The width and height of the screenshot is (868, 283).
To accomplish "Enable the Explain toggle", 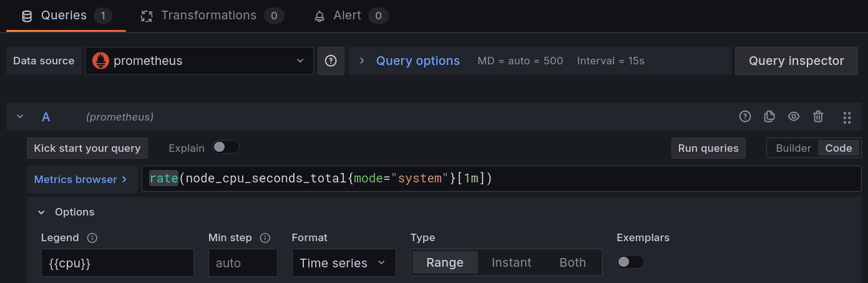I will coord(225,147).
